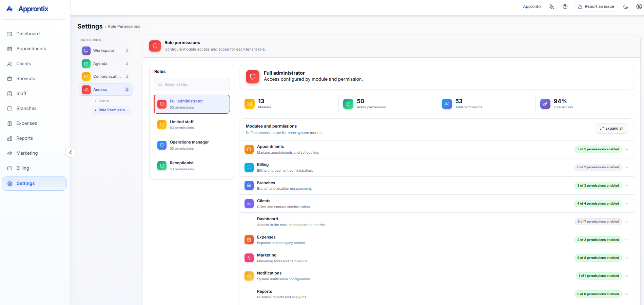Click Report an issue button
644x305 pixels.
coord(596,6)
